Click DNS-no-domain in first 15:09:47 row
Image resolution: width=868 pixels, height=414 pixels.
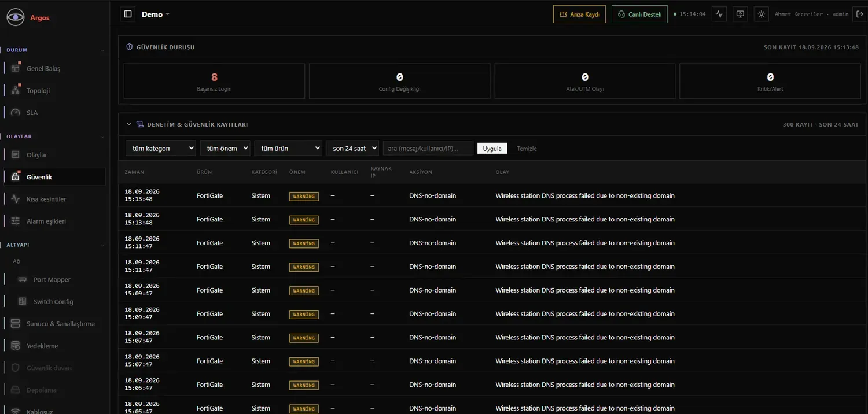point(432,290)
